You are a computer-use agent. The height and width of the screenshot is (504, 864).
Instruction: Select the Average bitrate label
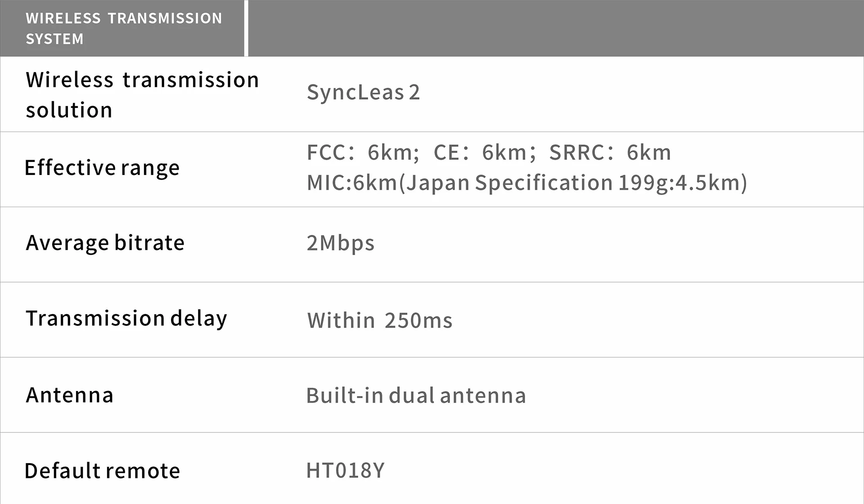point(105,243)
